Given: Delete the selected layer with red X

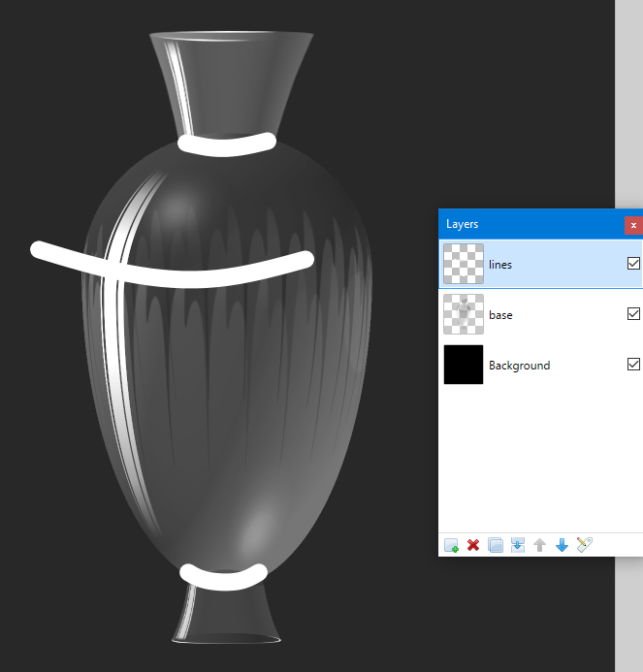Looking at the screenshot, I should click(x=473, y=545).
